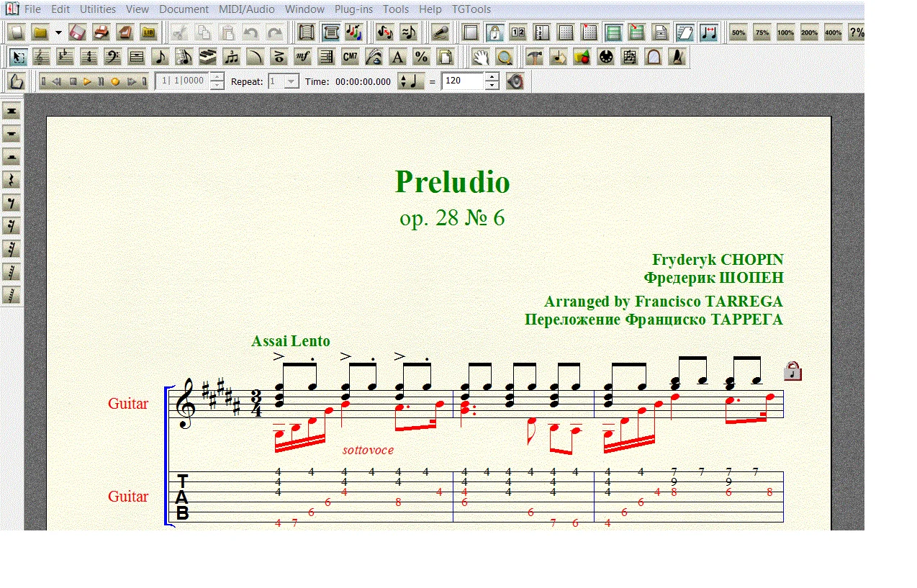
Task: Select the quarter rest from rest palette
Action: point(12,180)
